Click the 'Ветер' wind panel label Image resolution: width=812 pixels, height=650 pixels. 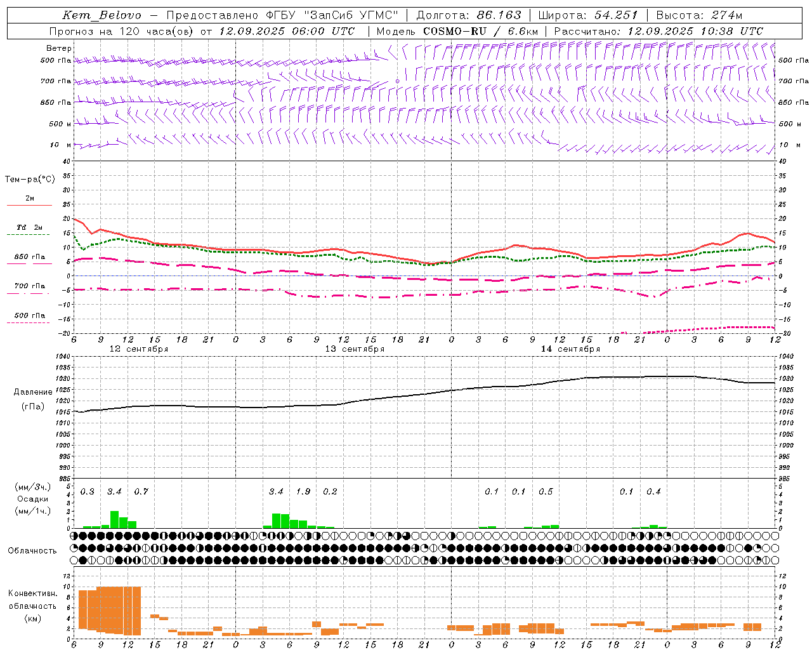point(59,48)
